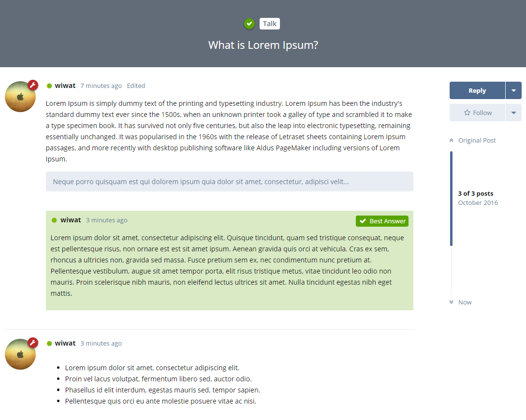Open the Talk tag
Screen dimensions: 526x420
[x=270, y=24]
